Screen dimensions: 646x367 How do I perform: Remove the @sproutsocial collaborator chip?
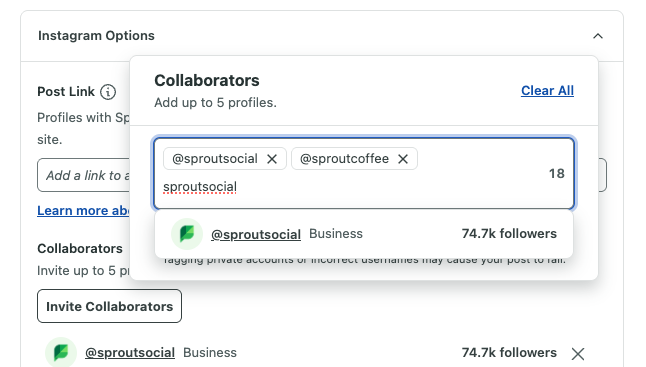tap(272, 159)
